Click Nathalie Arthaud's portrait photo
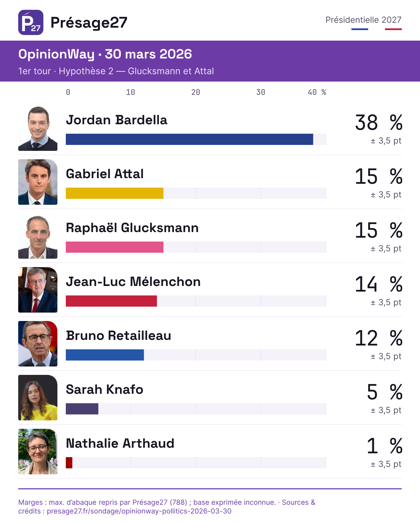Screen dimensions: 420x524 point(38,452)
